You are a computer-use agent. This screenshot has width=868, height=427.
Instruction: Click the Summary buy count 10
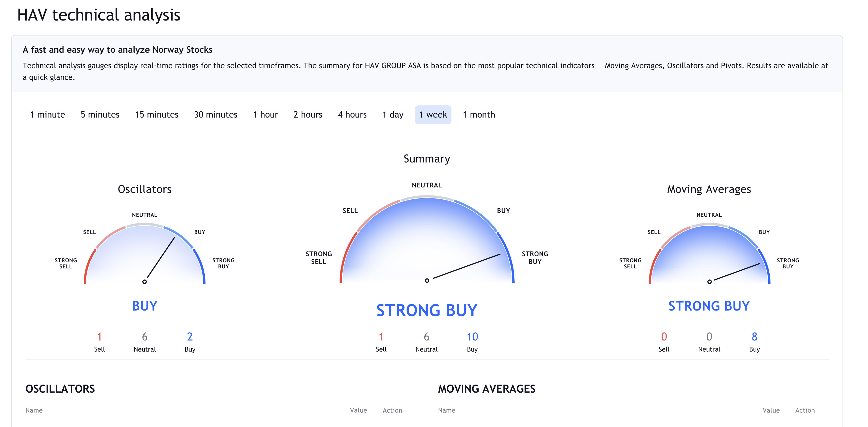point(472,337)
